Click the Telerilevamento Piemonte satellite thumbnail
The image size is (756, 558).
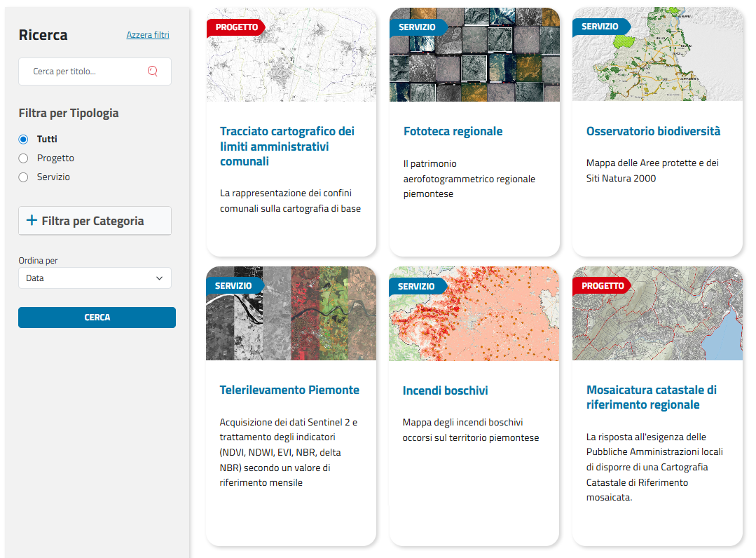point(291,313)
